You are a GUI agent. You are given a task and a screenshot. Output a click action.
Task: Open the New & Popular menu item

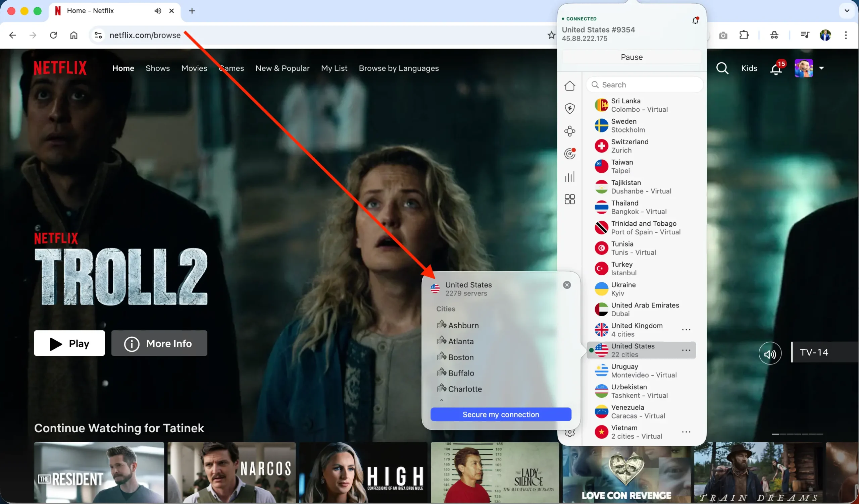283,68
